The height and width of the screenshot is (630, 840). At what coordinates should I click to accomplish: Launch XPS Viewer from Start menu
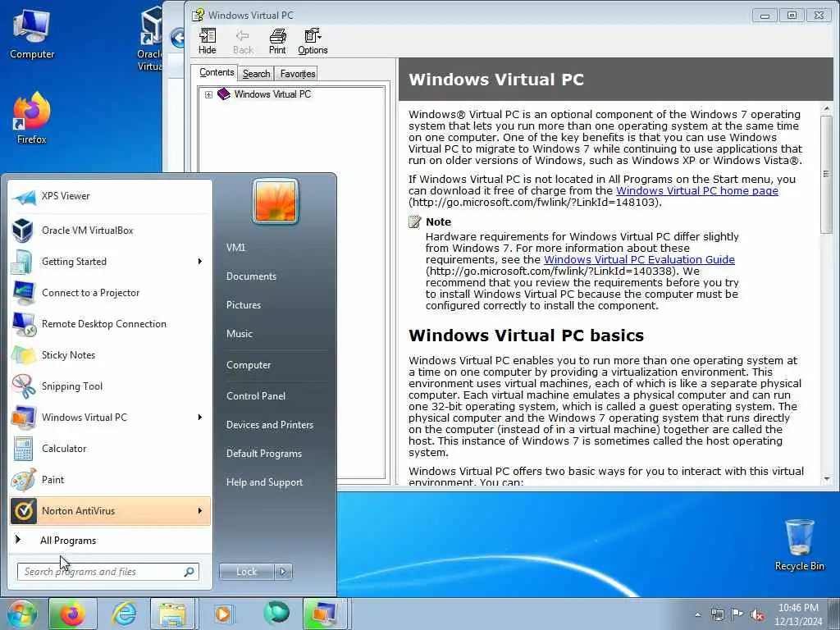click(110, 197)
